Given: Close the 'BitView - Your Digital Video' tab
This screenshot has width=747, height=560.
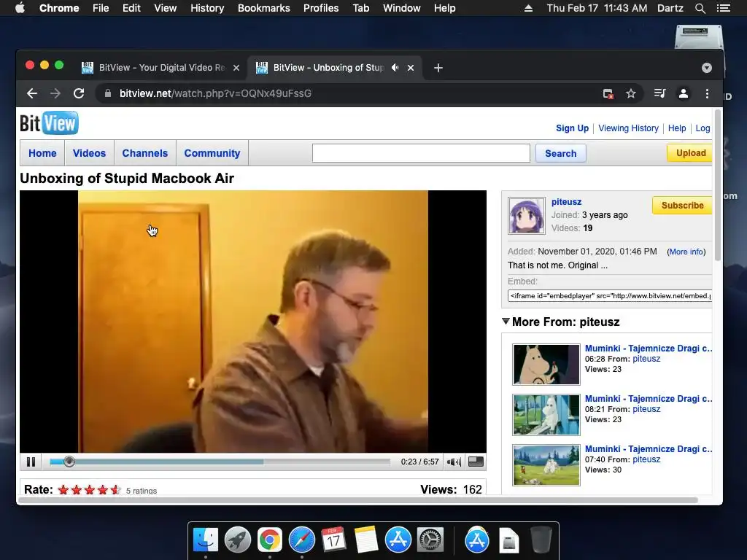Looking at the screenshot, I should pyautogui.click(x=236, y=68).
